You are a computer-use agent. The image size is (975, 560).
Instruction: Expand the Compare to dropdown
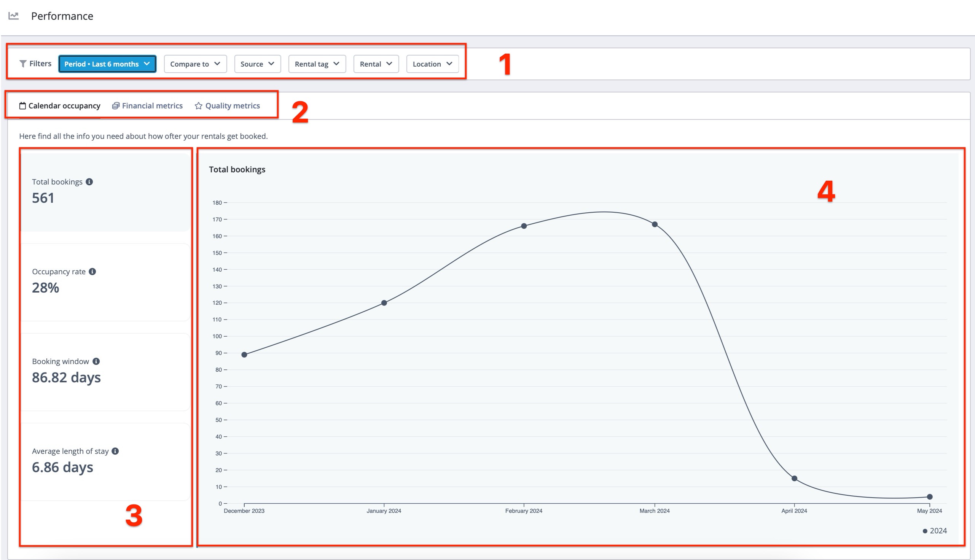click(195, 64)
